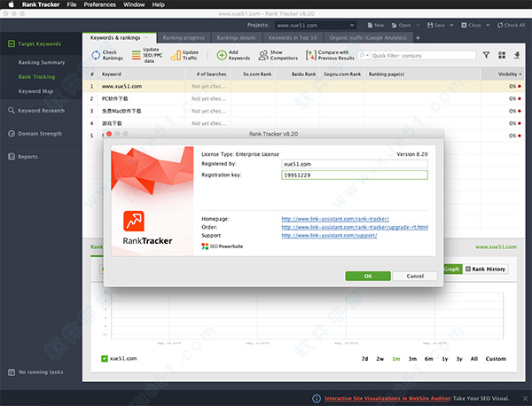Open the Preferences menu
Screen dimensions: 532x406
pyautogui.click(x=99, y=4)
